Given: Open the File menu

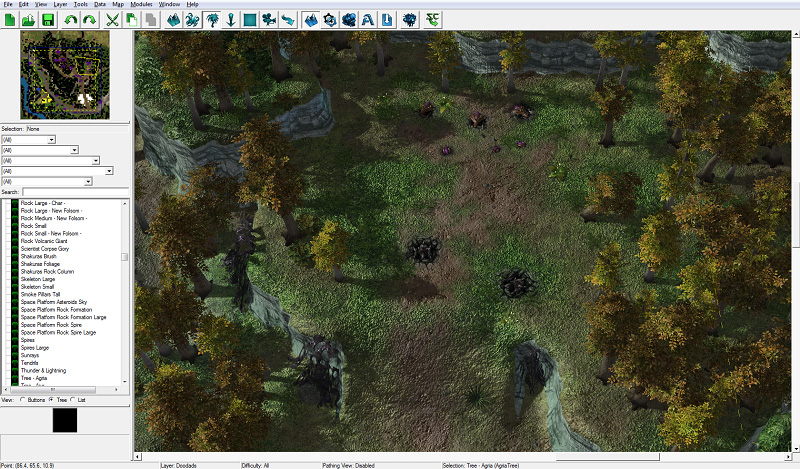Looking at the screenshot, I should tap(8, 4).
